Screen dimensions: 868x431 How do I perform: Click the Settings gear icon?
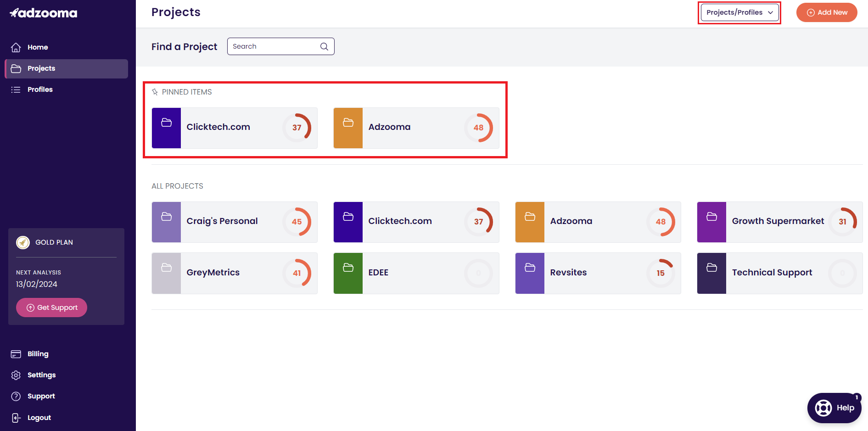point(16,375)
